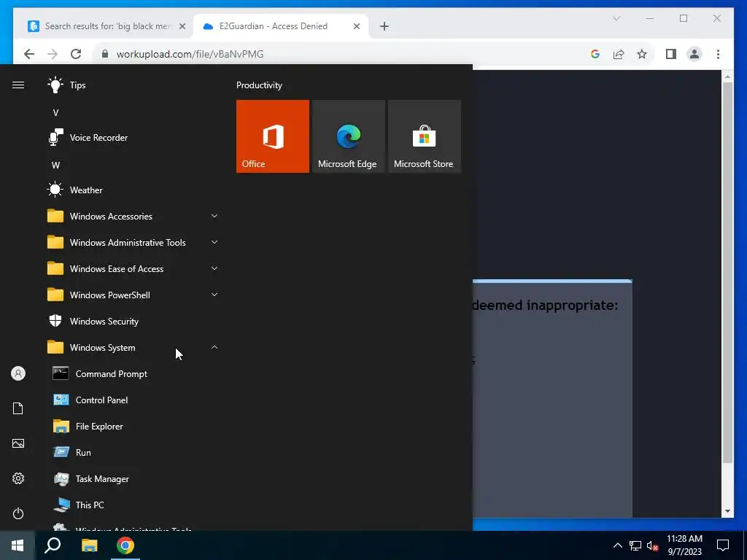Launch the Run dialog entry

pyautogui.click(x=133, y=452)
